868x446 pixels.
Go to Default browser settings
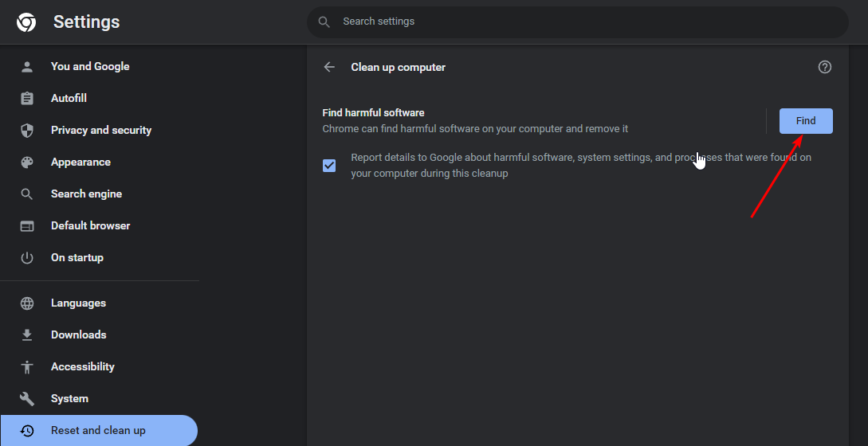coord(90,226)
